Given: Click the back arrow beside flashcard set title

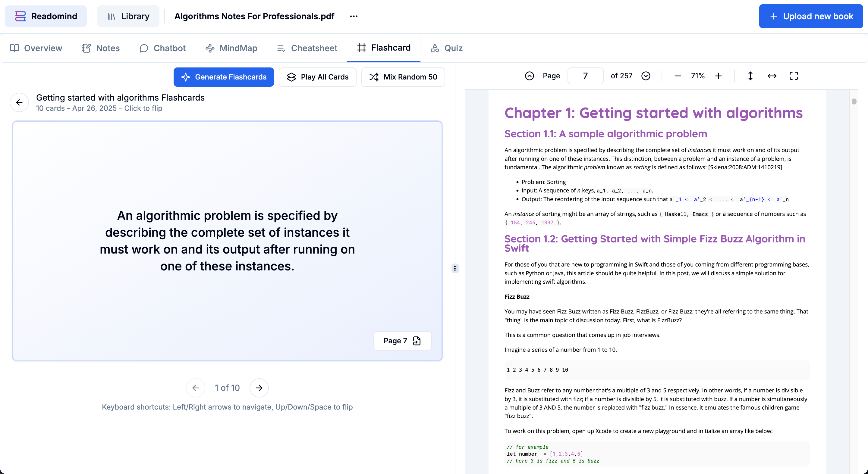Looking at the screenshot, I should coord(19,102).
